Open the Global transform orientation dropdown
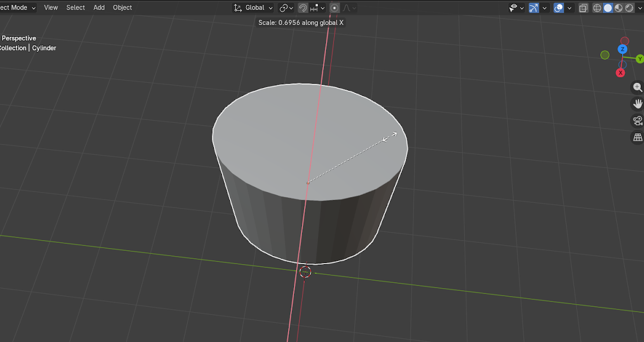Screen dimensions: 644x342 pos(254,8)
